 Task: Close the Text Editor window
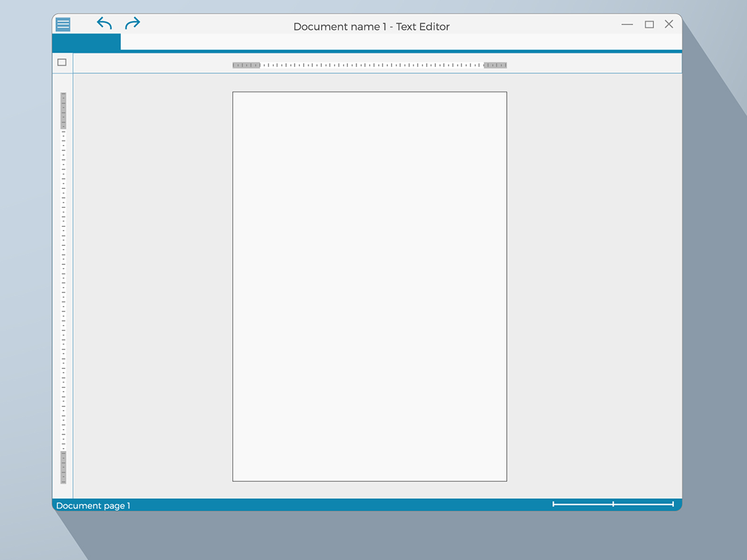click(669, 24)
